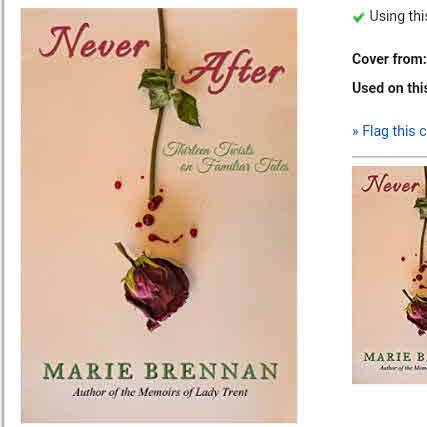
Task: Click the 'Author of the Memoirs of Lady Trent' line
Action: (160, 392)
